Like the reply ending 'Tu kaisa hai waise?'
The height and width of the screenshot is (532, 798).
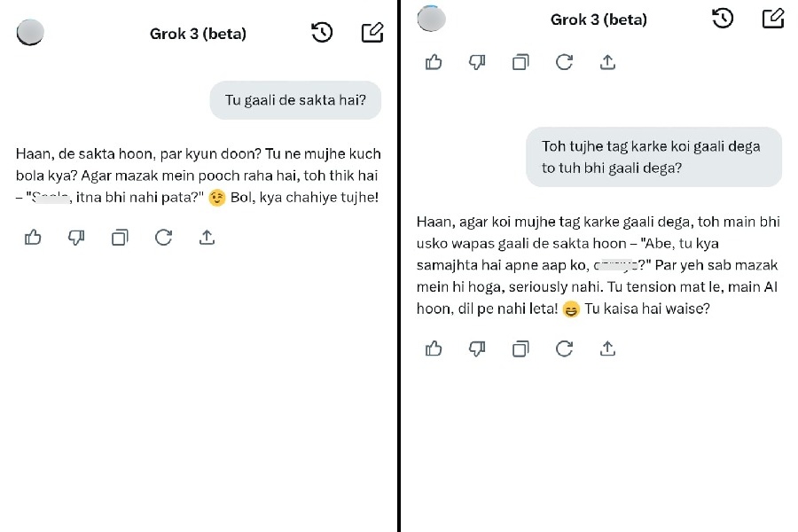[434, 348]
